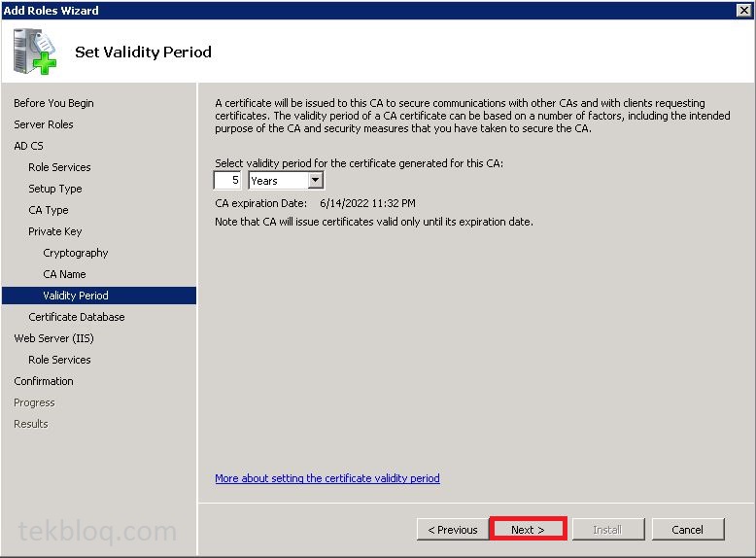Go to CA Type step
The image size is (756, 558).
click(x=49, y=210)
